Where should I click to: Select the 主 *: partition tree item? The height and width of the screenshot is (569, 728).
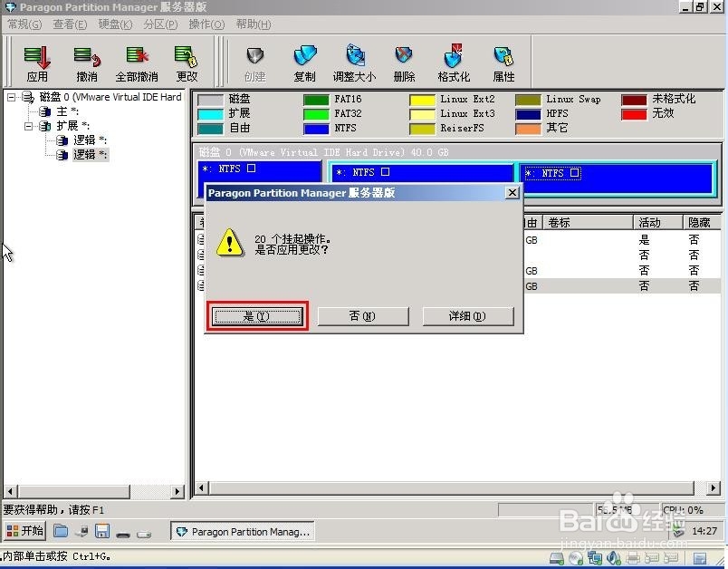[60, 111]
